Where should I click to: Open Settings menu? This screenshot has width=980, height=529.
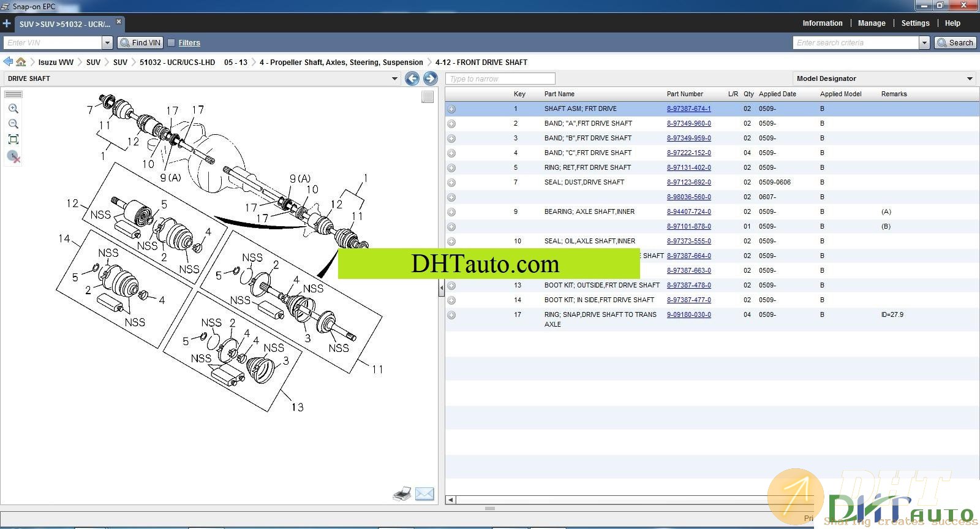(x=915, y=23)
